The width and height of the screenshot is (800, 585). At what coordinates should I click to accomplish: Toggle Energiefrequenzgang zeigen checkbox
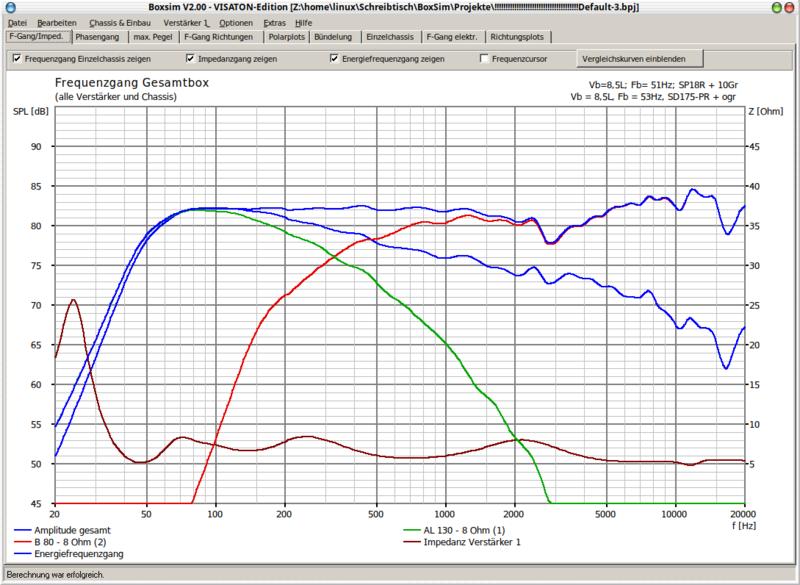coord(334,59)
